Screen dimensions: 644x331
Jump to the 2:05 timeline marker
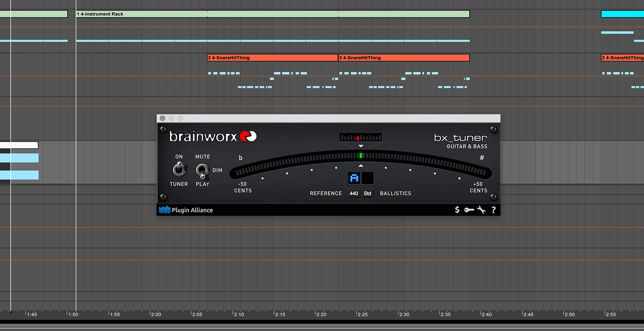[197, 315]
